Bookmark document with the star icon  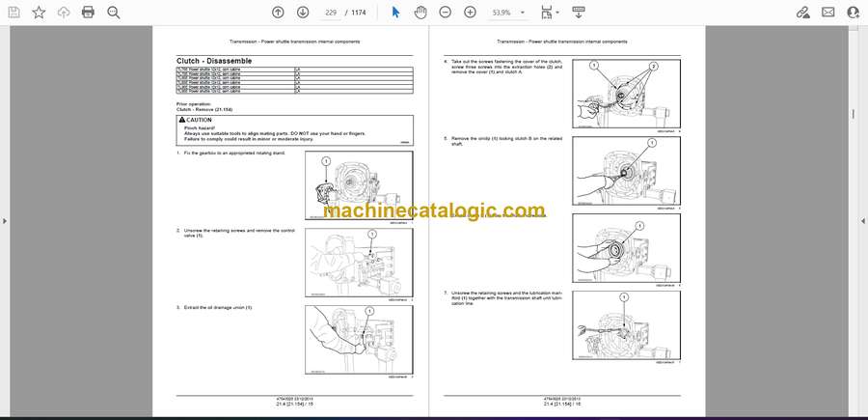coord(39,13)
